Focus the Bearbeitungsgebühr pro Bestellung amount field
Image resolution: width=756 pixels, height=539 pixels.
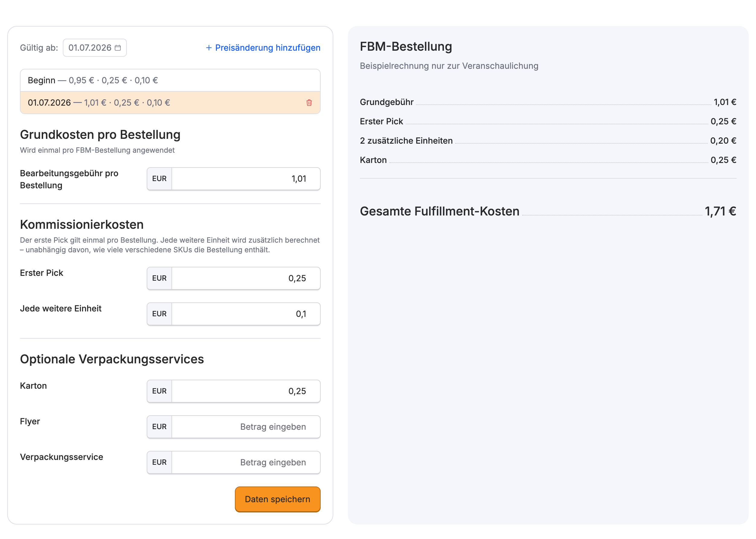246,179
